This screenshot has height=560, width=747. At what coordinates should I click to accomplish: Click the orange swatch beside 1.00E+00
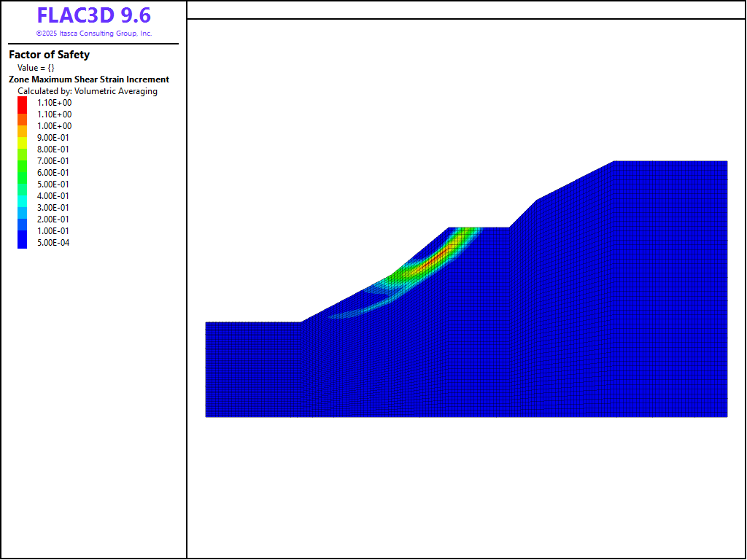[22, 126]
